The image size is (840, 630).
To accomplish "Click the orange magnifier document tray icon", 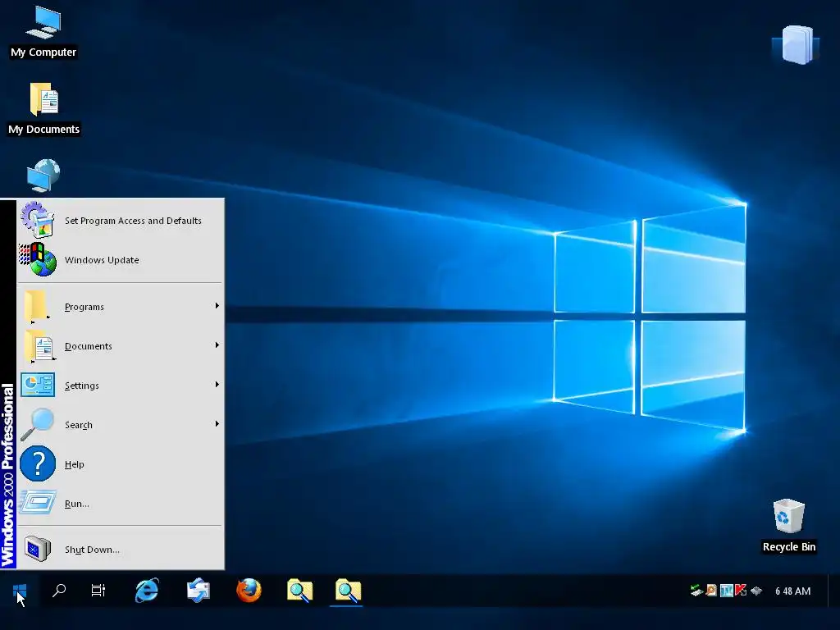I will click(x=711, y=591).
